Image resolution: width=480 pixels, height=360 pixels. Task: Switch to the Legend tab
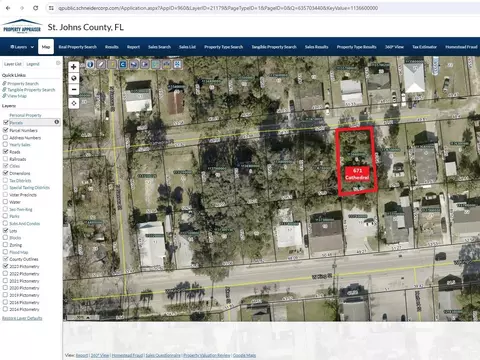[33, 64]
